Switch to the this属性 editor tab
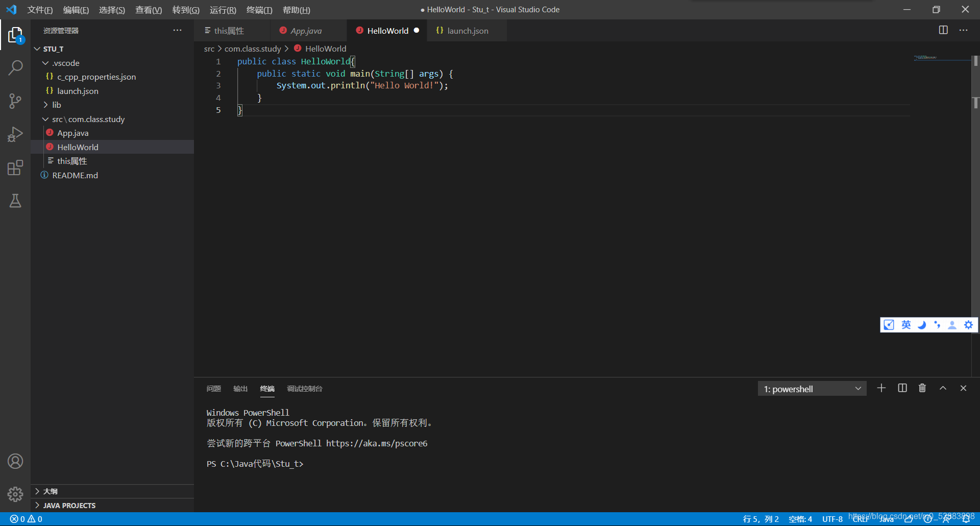 [x=232, y=31]
